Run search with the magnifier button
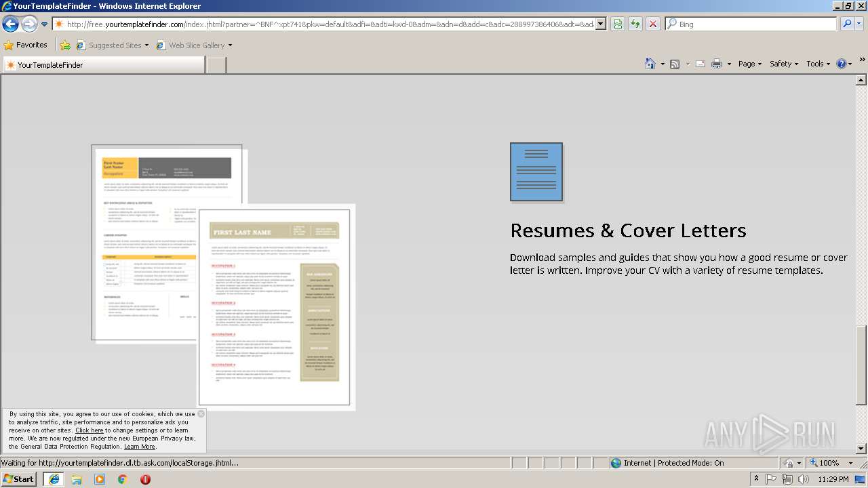The image size is (868, 488). coord(846,24)
